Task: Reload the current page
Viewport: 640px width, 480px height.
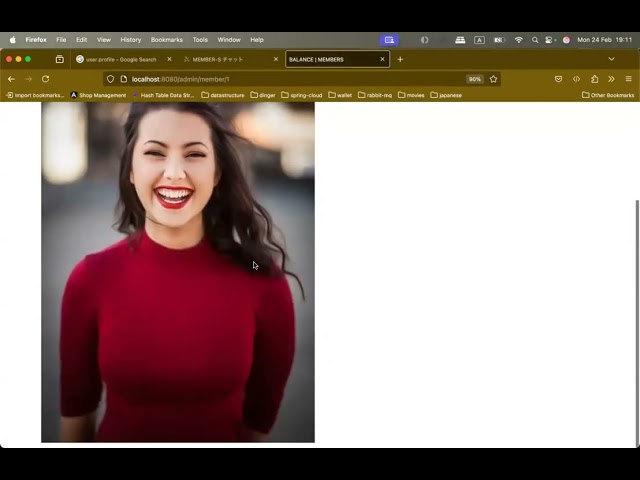Action: coord(45,79)
